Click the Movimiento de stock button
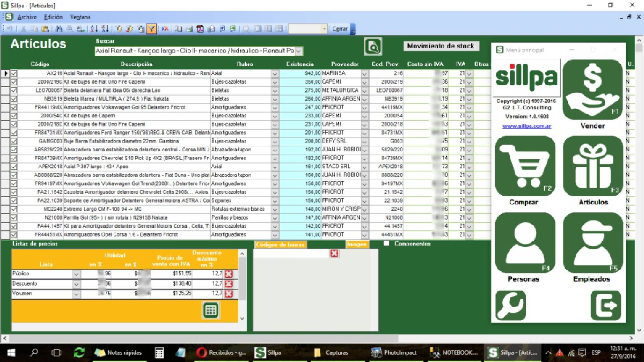This screenshot has height=362, width=644. pos(440,46)
